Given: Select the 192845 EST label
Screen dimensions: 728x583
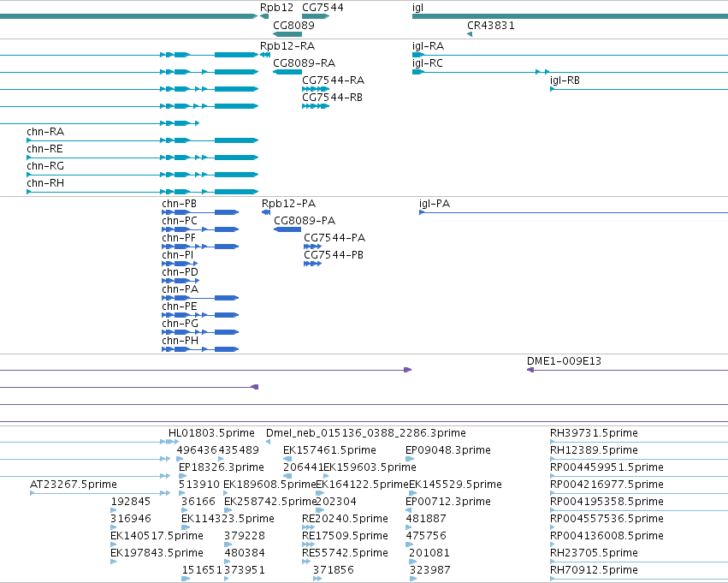Looking at the screenshot, I should (x=131, y=503).
